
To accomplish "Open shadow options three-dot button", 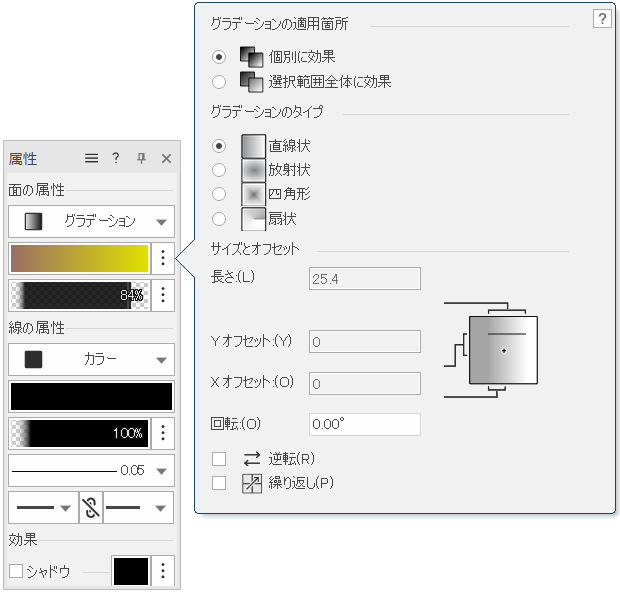I will [x=163, y=571].
